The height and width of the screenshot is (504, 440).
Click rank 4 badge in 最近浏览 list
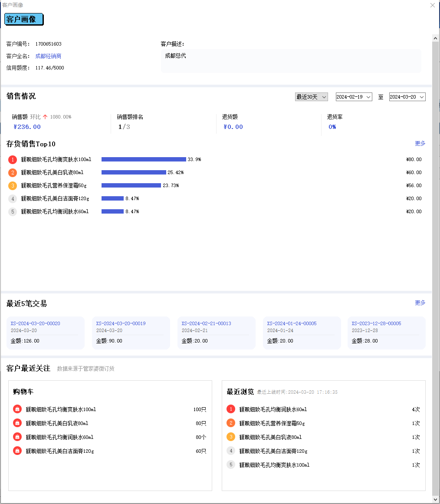point(231,451)
